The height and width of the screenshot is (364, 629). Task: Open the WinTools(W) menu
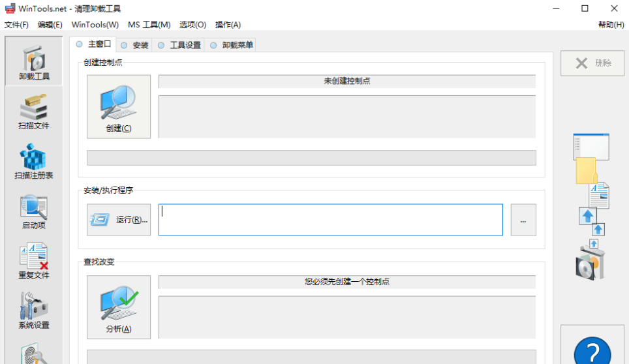click(x=95, y=25)
